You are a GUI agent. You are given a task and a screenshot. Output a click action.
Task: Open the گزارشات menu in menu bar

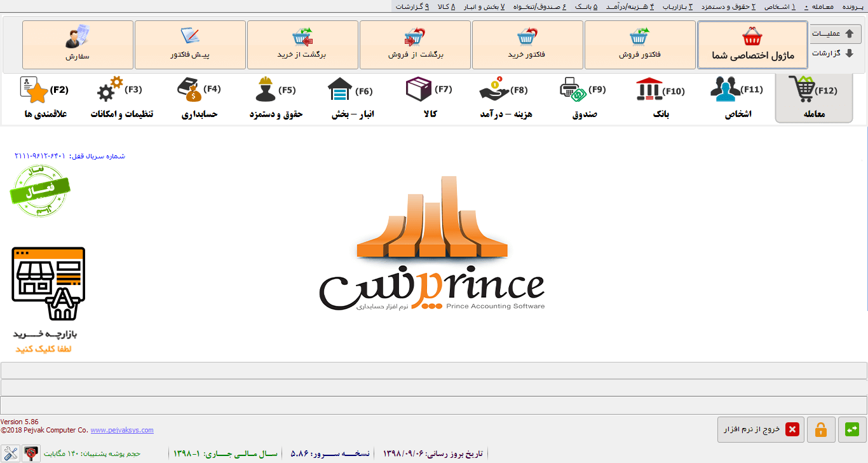click(x=412, y=6)
